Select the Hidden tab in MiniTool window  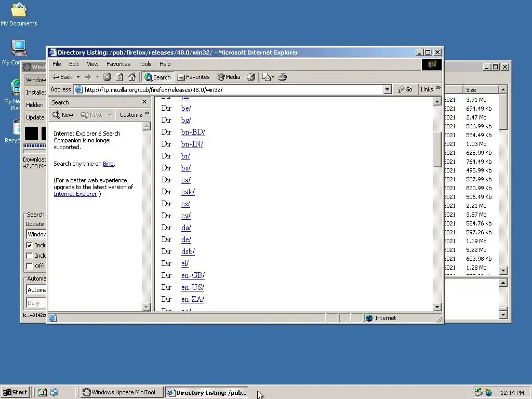click(x=35, y=105)
